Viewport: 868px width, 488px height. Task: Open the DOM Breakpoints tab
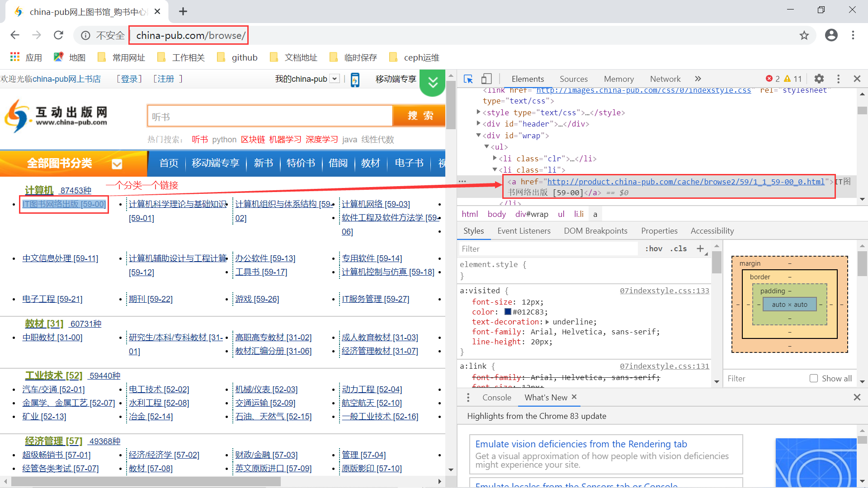click(x=595, y=231)
